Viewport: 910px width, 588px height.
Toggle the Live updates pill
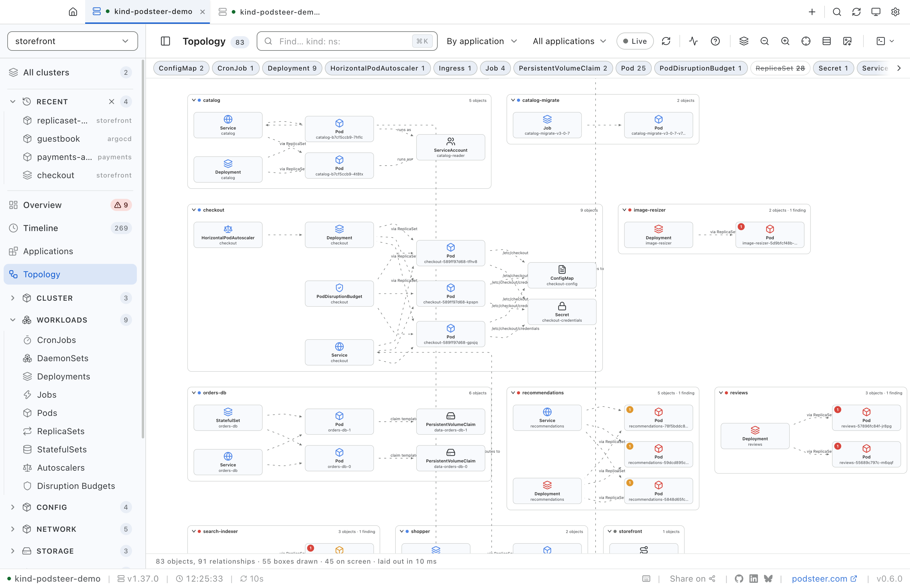tap(635, 41)
